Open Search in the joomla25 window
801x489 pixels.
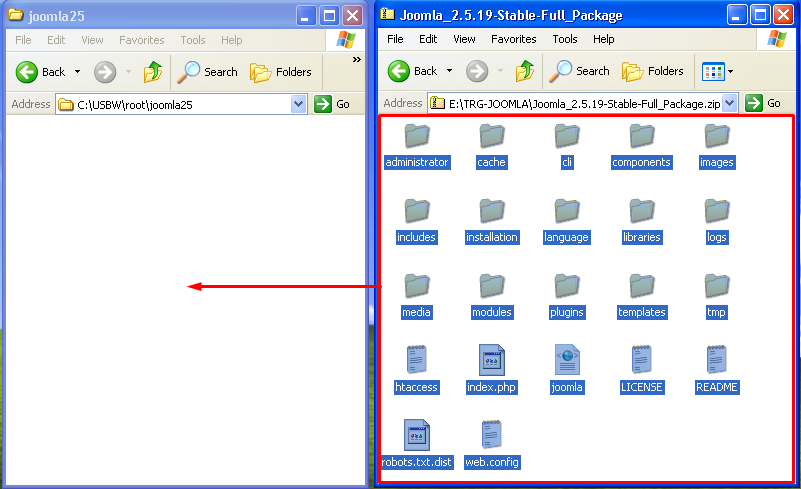(207, 72)
